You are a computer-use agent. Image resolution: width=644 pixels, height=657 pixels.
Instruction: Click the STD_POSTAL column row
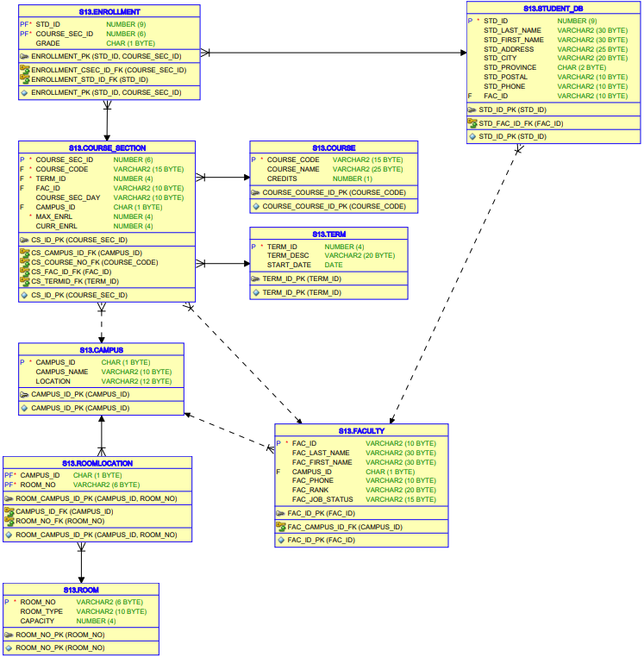pyautogui.click(x=553, y=77)
